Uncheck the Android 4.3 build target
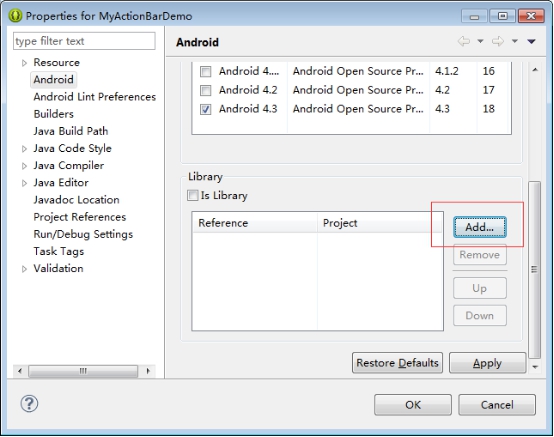This screenshot has height=437, width=554. [206, 110]
